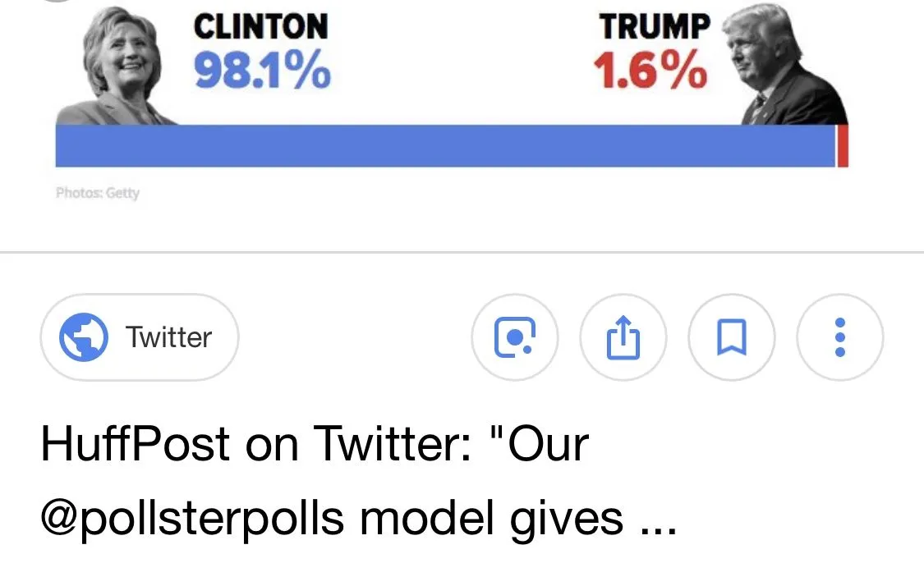924x563 pixels.
Task: Click the word "Our" in the title
Action: click(x=548, y=444)
